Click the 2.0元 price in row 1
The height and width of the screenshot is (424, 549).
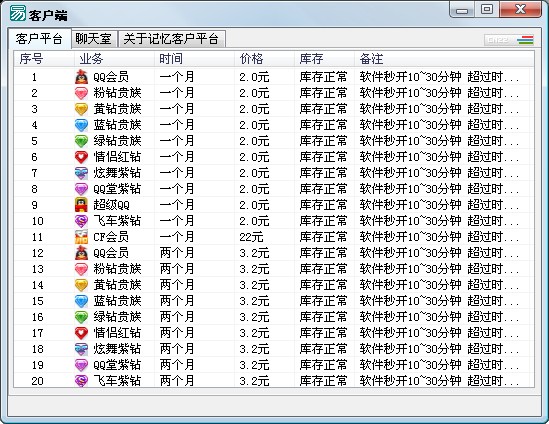(x=255, y=77)
